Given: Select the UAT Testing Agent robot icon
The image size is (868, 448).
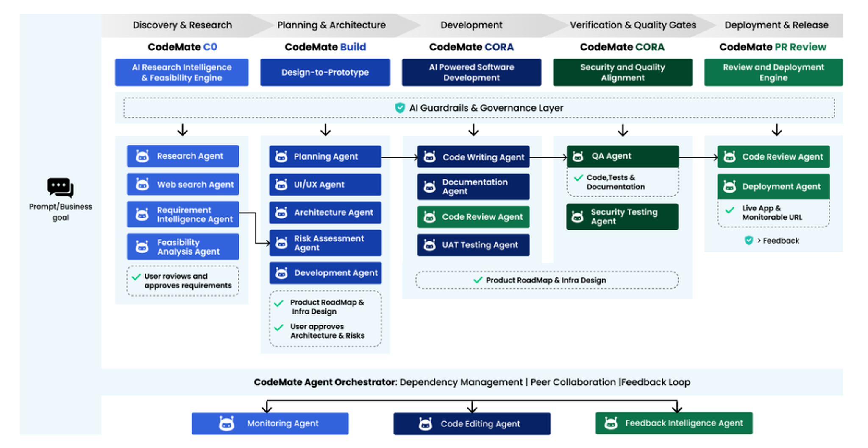Looking at the screenshot, I should 430,245.
